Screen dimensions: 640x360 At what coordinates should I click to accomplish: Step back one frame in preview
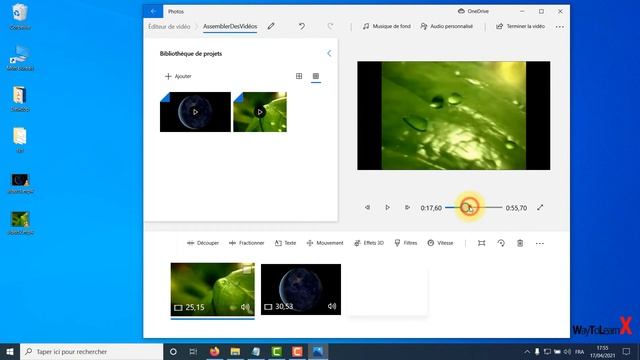(x=367, y=207)
